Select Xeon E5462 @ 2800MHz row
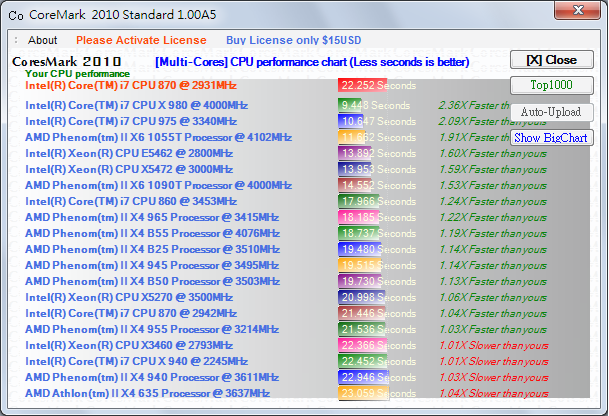Viewport: 609px width, 416px height. coord(129,153)
